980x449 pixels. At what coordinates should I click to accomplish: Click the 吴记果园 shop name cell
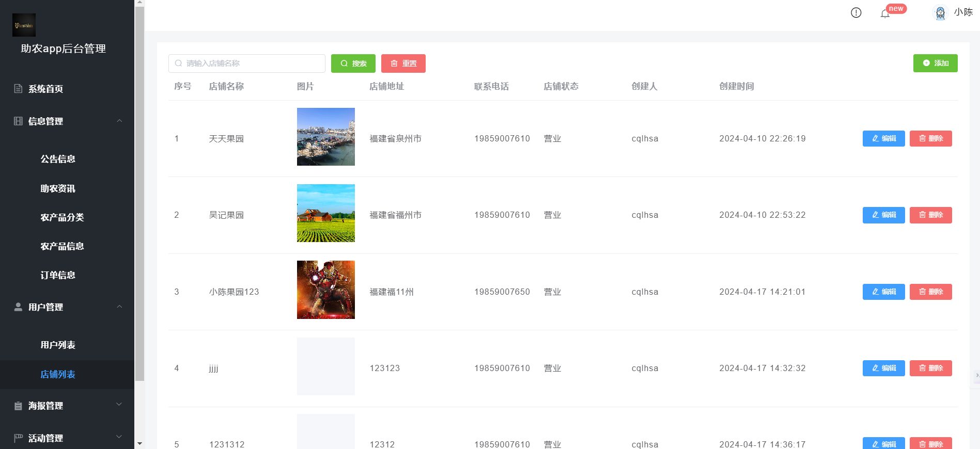tap(226, 215)
